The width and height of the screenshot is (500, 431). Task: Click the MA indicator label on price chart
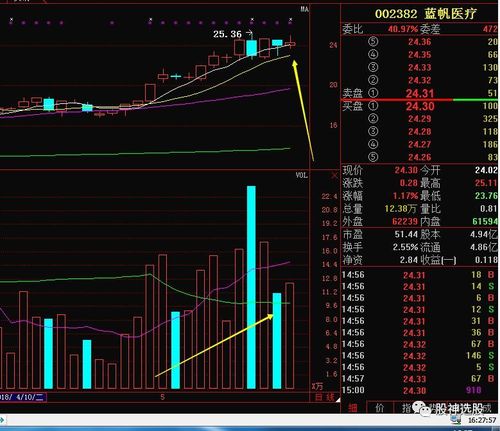[305, 9]
